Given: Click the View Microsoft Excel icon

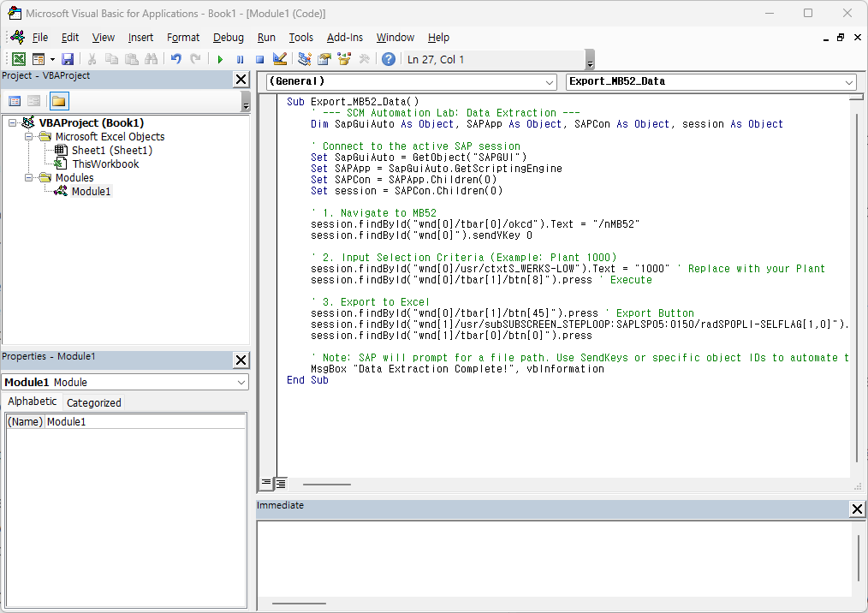Looking at the screenshot, I should click(x=18, y=59).
